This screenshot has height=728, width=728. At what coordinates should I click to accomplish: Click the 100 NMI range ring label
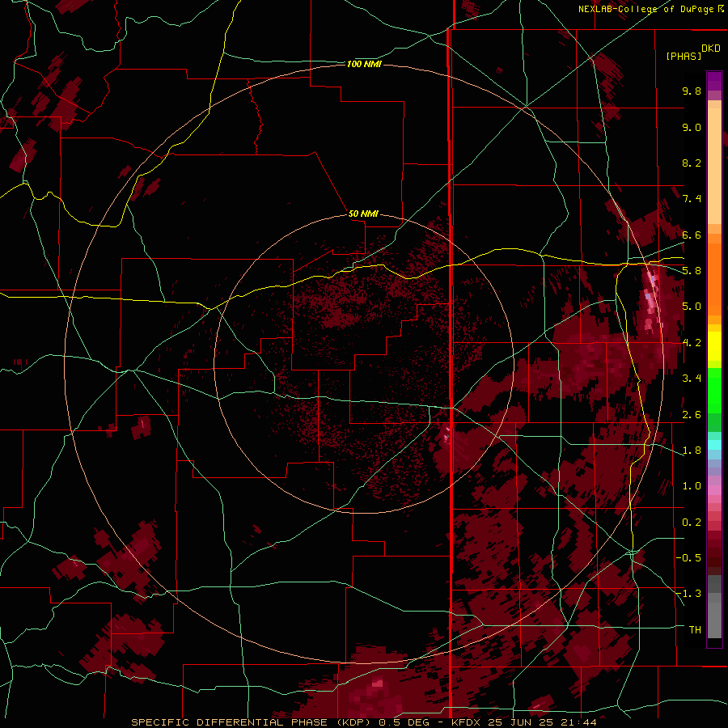click(x=364, y=64)
